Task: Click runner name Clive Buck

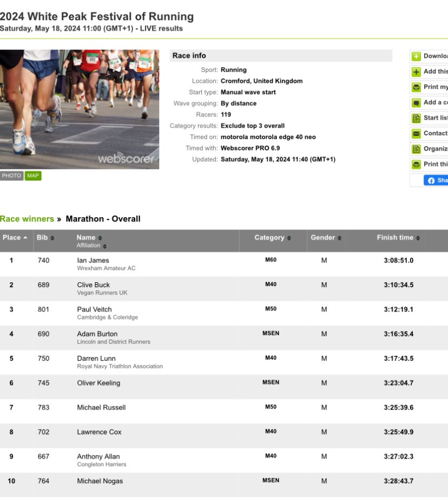Action: pyautogui.click(x=93, y=285)
